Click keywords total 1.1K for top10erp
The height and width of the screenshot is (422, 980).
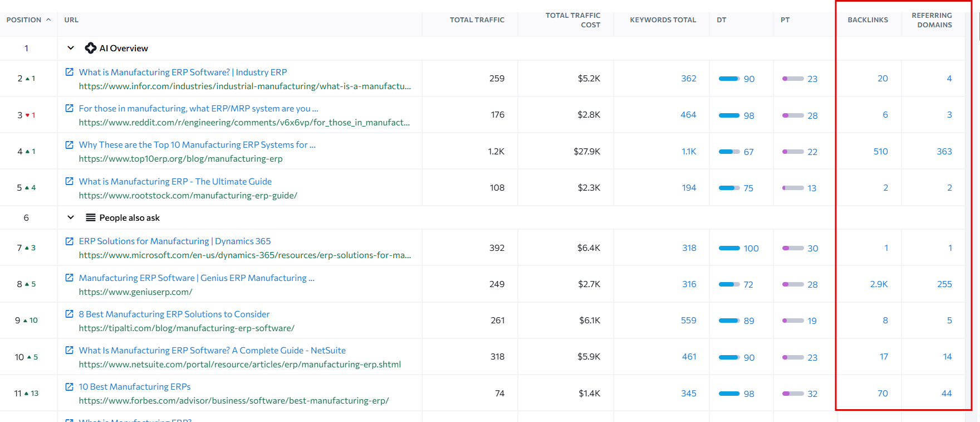pyautogui.click(x=689, y=152)
